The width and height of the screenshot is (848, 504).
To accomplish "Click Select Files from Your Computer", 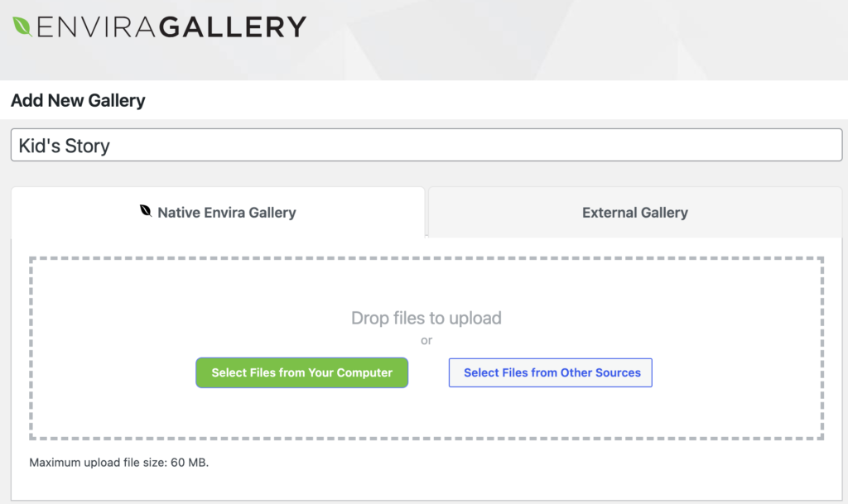I will point(301,372).
